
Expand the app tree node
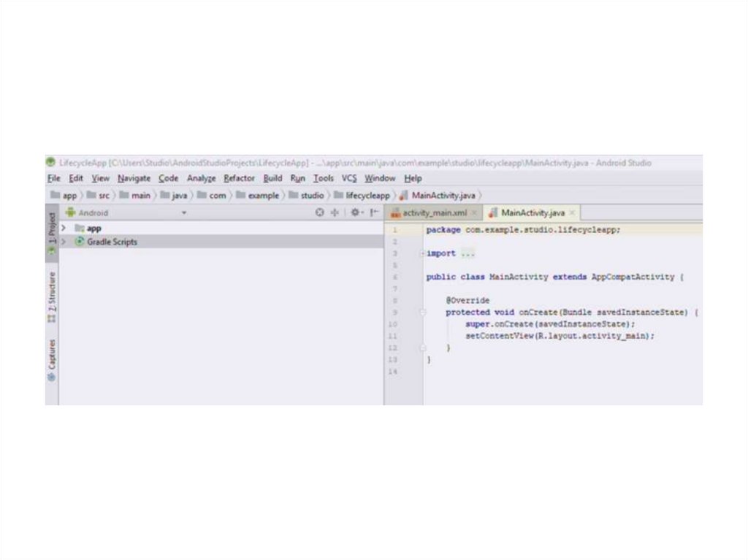tap(64, 229)
